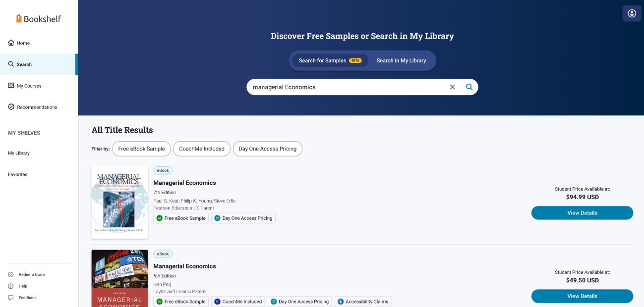
Task: Click the $49.50 USD price
Action: [582, 280]
